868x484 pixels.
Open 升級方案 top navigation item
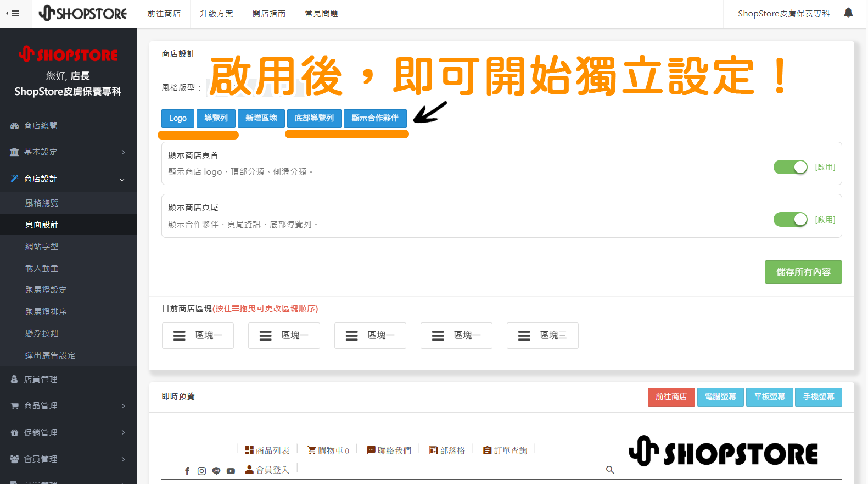click(216, 14)
